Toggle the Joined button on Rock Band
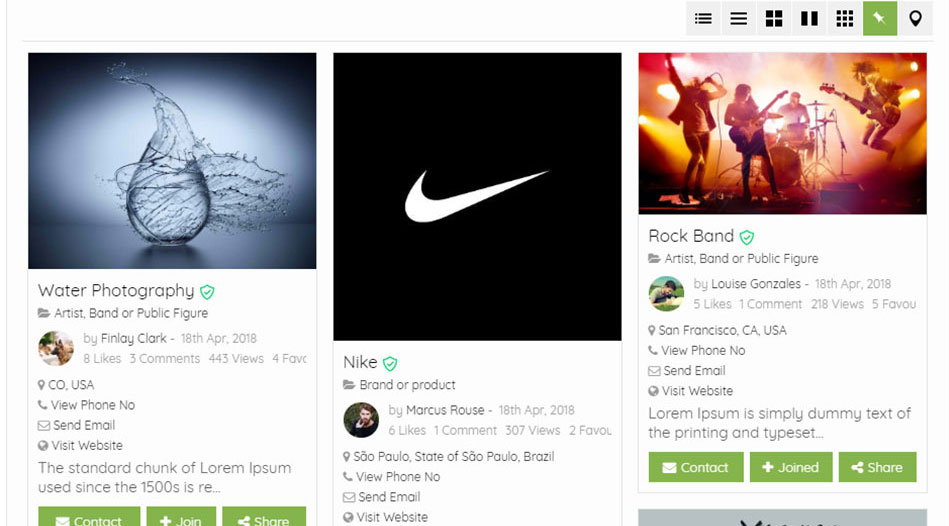The image size is (949, 526). point(790,467)
